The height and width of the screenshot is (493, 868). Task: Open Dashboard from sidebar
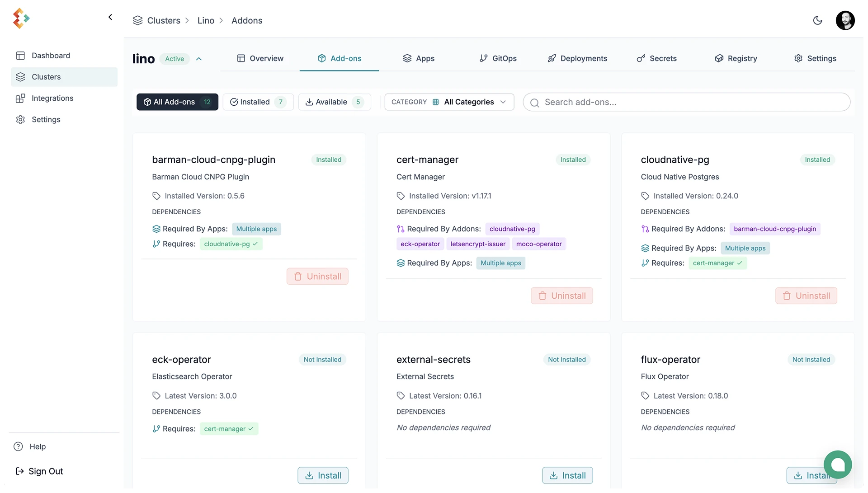pos(51,56)
